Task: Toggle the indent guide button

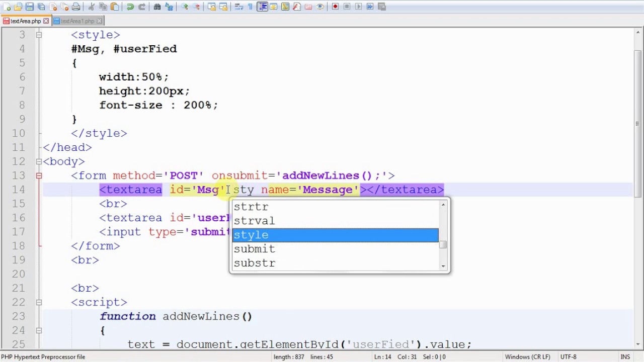Action: (x=263, y=7)
